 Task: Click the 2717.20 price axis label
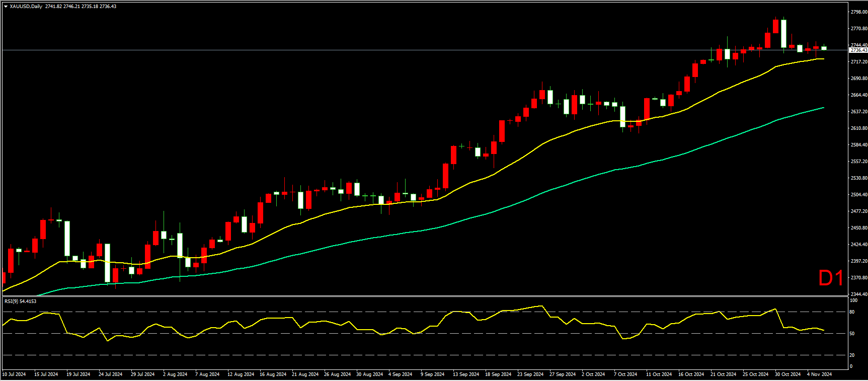[859, 62]
